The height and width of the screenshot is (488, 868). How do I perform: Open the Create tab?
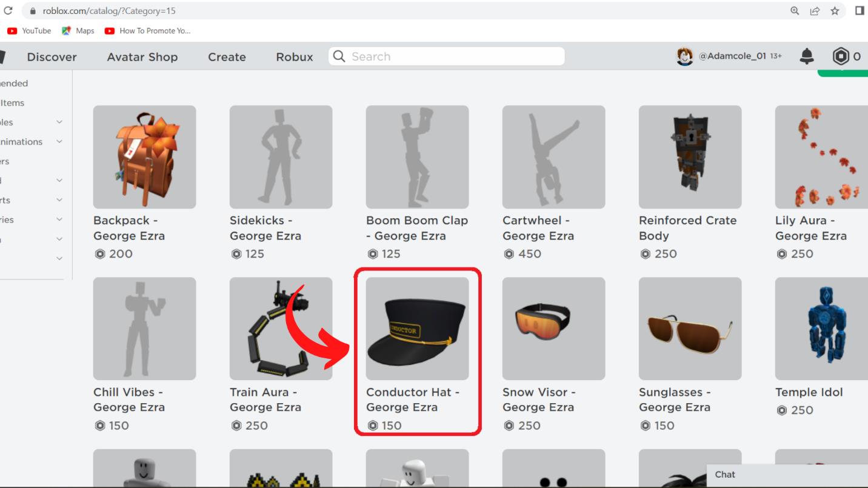[227, 57]
